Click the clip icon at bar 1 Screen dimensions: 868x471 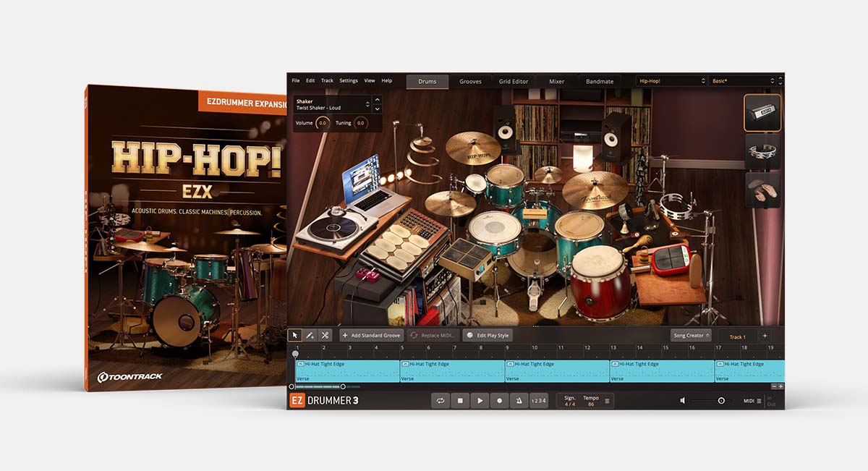click(300, 364)
